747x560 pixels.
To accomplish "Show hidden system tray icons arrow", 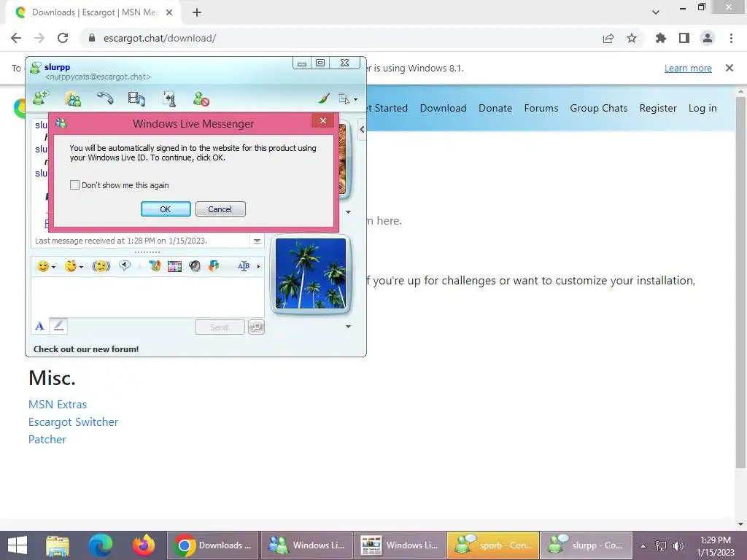I will (x=643, y=545).
